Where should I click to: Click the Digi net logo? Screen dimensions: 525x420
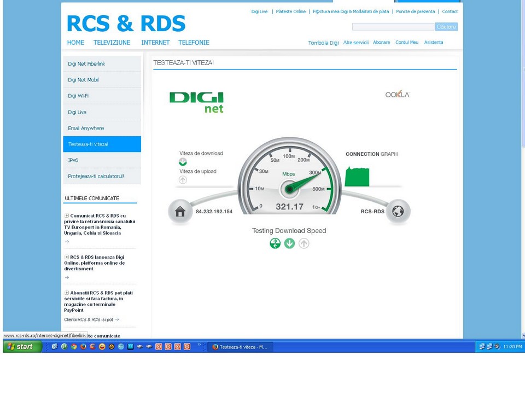click(x=197, y=102)
